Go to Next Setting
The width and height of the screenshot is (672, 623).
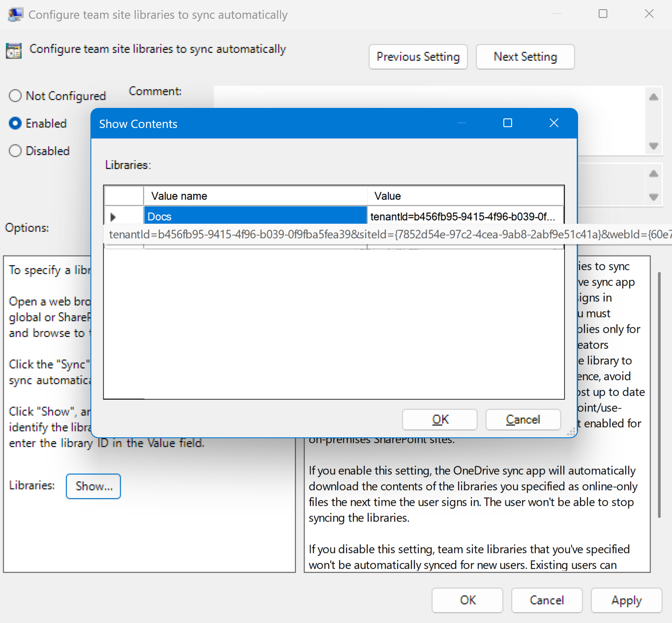click(x=525, y=57)
